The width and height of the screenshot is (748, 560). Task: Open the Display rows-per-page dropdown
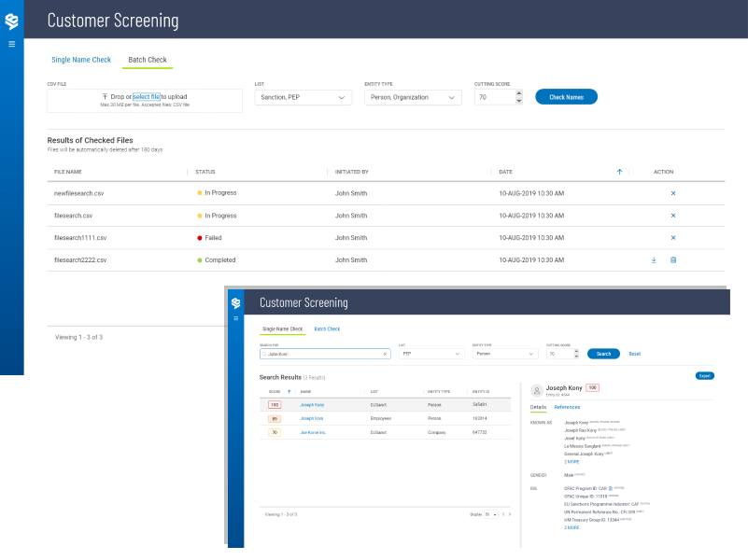point(489,514)
